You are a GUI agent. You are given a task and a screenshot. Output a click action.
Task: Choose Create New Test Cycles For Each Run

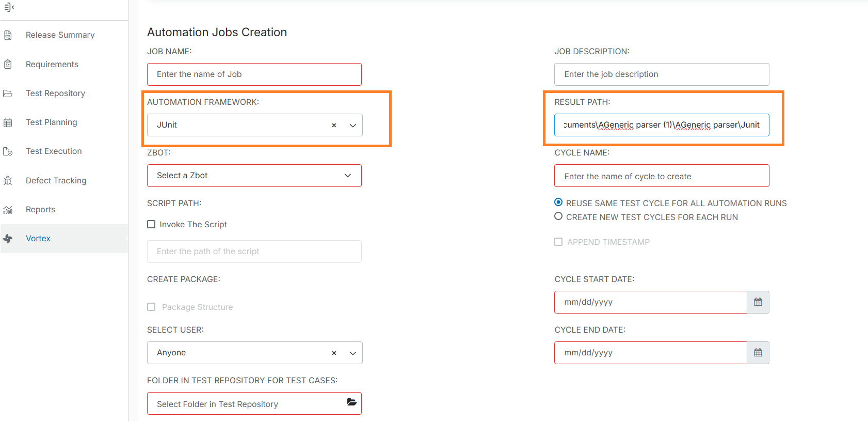pyautogui.click(x=558, y=216)
